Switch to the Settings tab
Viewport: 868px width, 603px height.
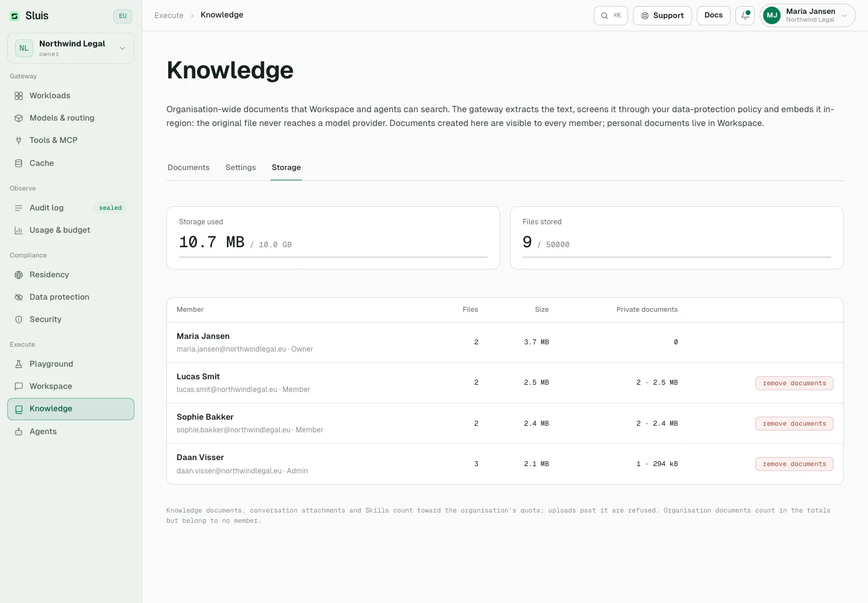coord(241,168)
